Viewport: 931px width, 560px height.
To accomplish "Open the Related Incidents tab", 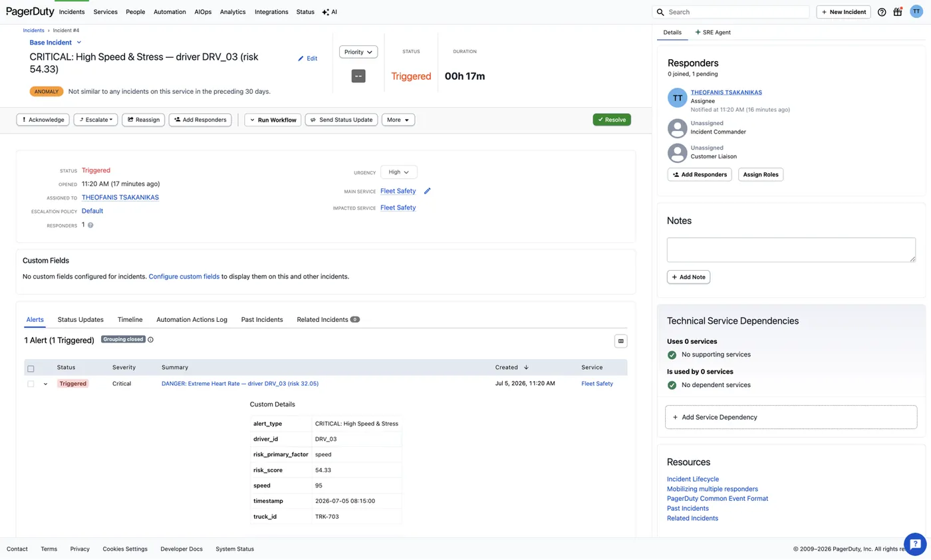I will (328, 319).
